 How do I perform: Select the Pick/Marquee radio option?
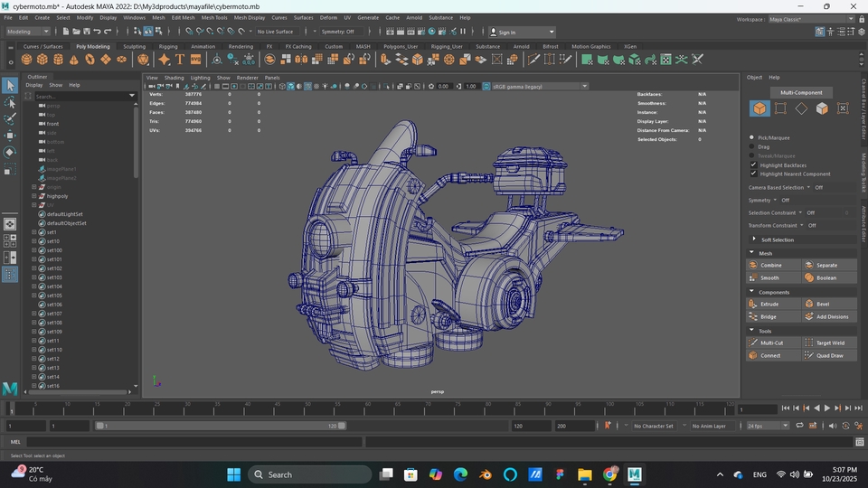(x=751, y=137)
